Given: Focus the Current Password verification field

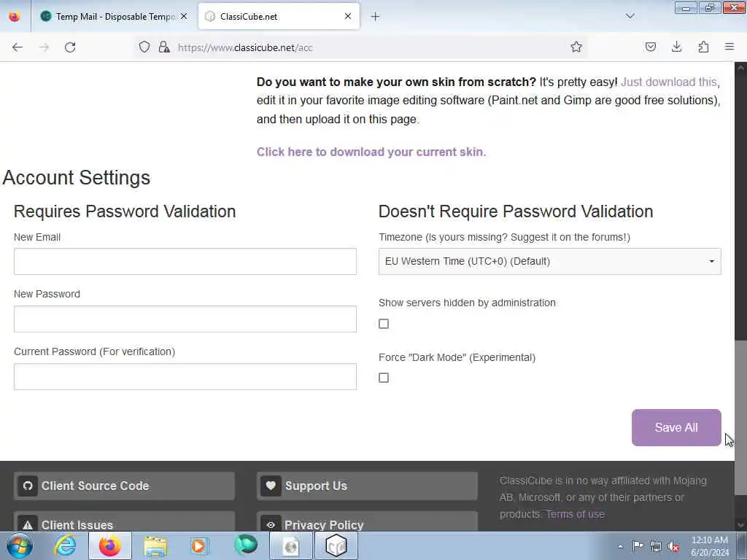Looking at the screenshot, I should click(x=185, y=377).
